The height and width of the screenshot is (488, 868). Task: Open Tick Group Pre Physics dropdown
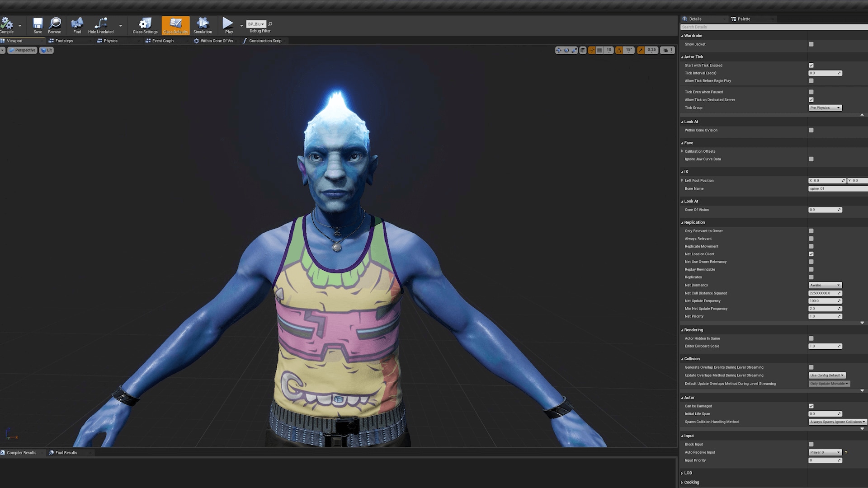pos(825,108)
